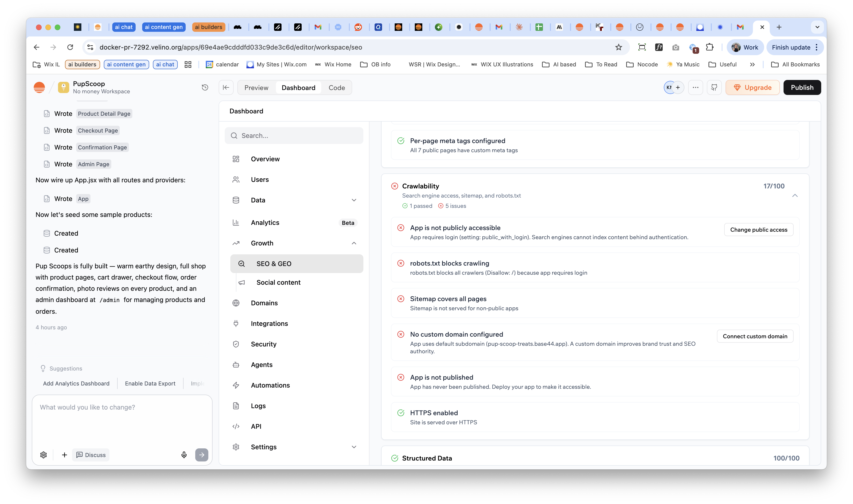
Task: Open the browser tab list dropdown
Action: pos(817,27)
